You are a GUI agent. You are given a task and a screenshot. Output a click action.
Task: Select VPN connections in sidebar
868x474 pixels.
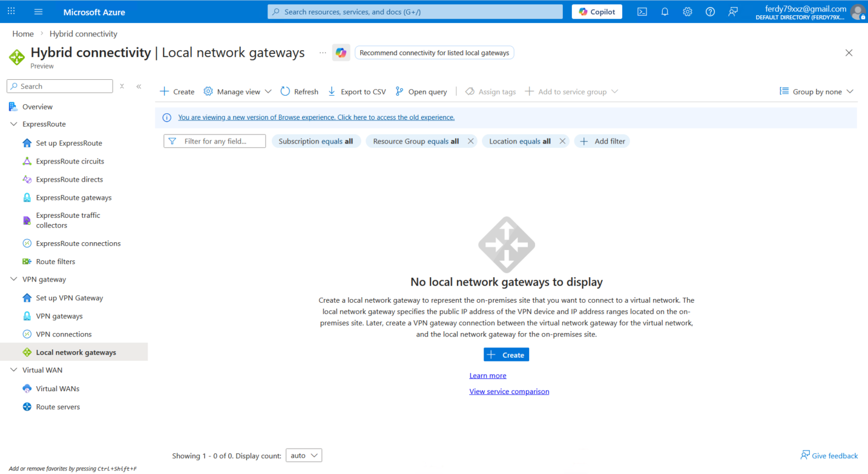[64, 334]
